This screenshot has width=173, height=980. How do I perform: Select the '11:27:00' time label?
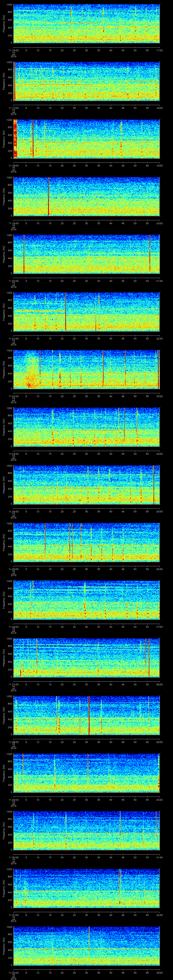coord(13,684)
